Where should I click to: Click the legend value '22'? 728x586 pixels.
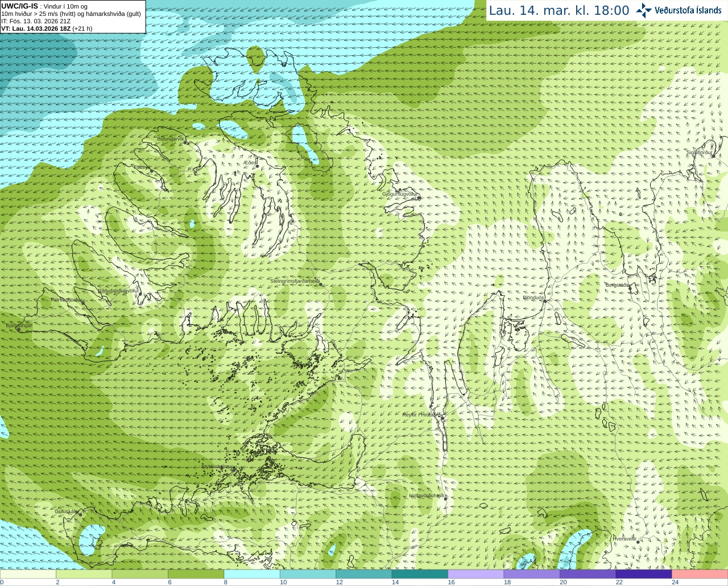pyautogui.click(x=619, y=582)
